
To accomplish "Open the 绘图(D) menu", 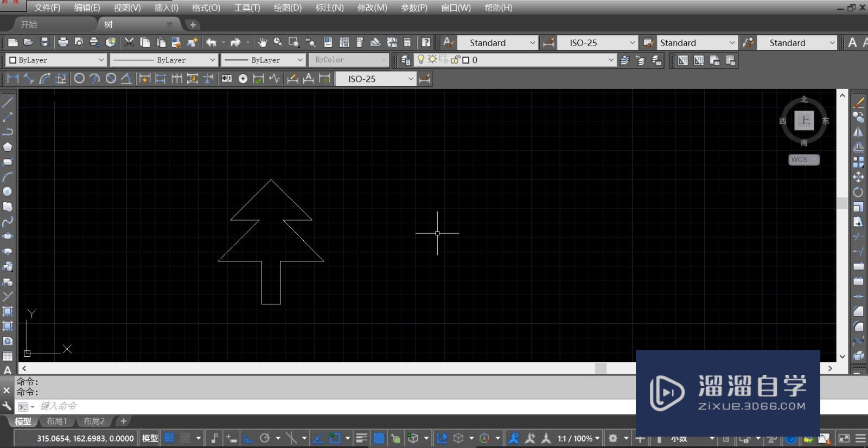I will (x=288, y=8).
